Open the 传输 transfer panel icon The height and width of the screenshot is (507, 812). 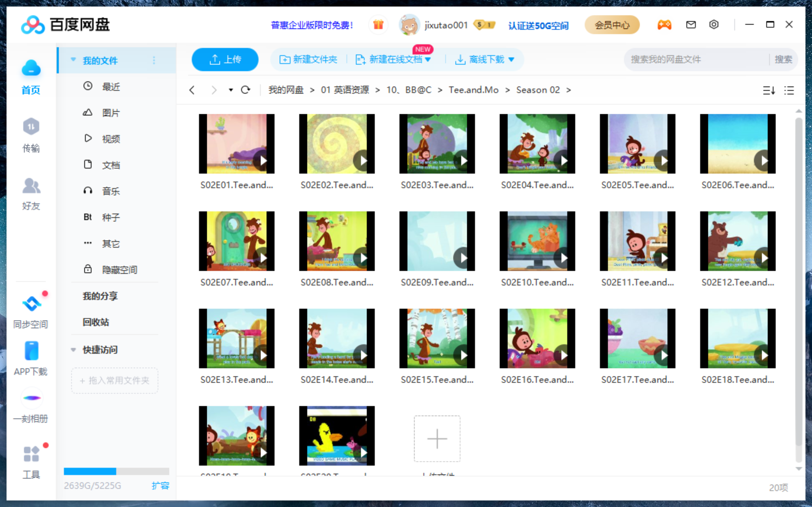pyautogui.click(x=31, y=127)
